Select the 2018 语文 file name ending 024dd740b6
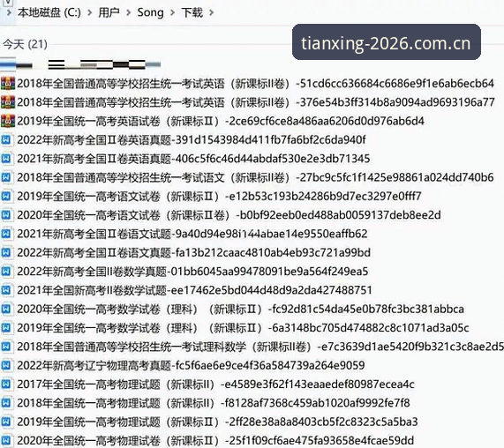 256,177
